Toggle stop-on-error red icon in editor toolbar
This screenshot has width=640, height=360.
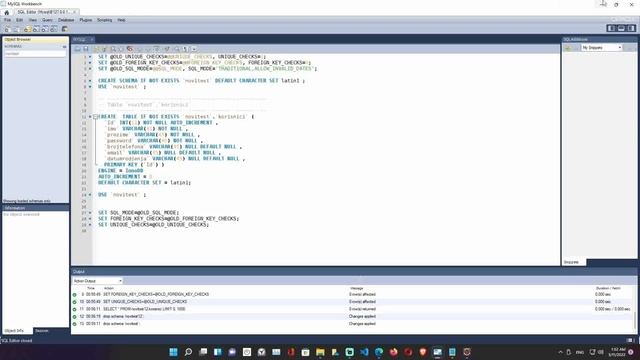click(x=130, y=49)
